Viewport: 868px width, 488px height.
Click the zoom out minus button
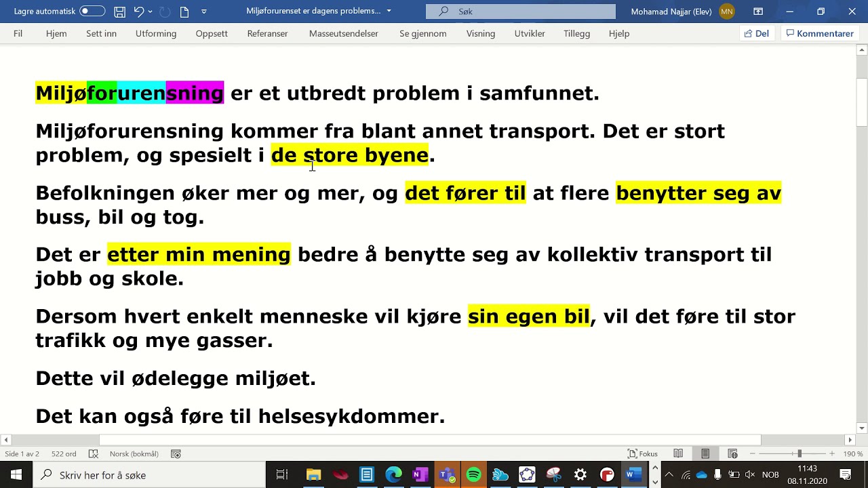coord(753,454)
